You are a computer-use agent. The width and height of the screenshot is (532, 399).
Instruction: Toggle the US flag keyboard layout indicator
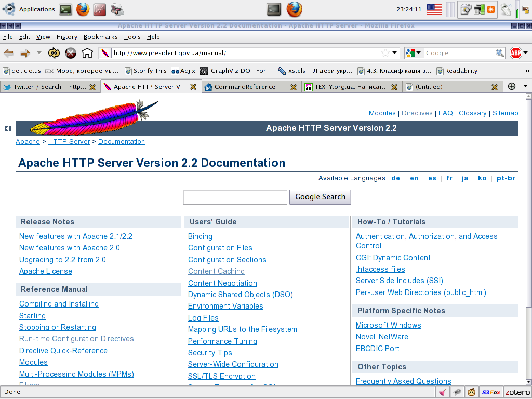(434, 9)
